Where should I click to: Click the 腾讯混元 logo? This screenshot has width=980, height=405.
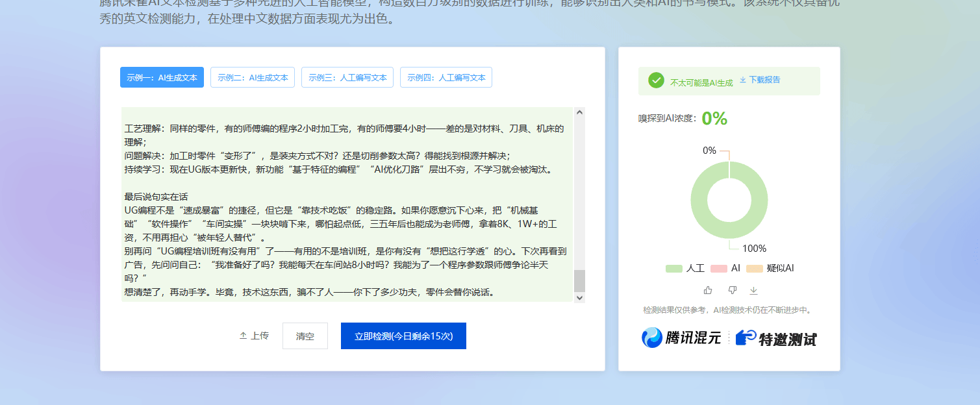tap(681, 338)
